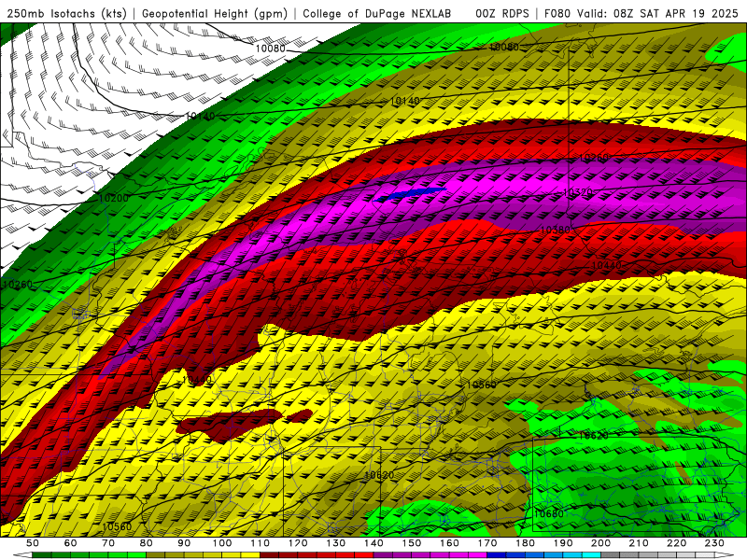Viewport: 747px width, 560px height.
Task: Click the 10200 height contour label
Action: tap(113, 198)
